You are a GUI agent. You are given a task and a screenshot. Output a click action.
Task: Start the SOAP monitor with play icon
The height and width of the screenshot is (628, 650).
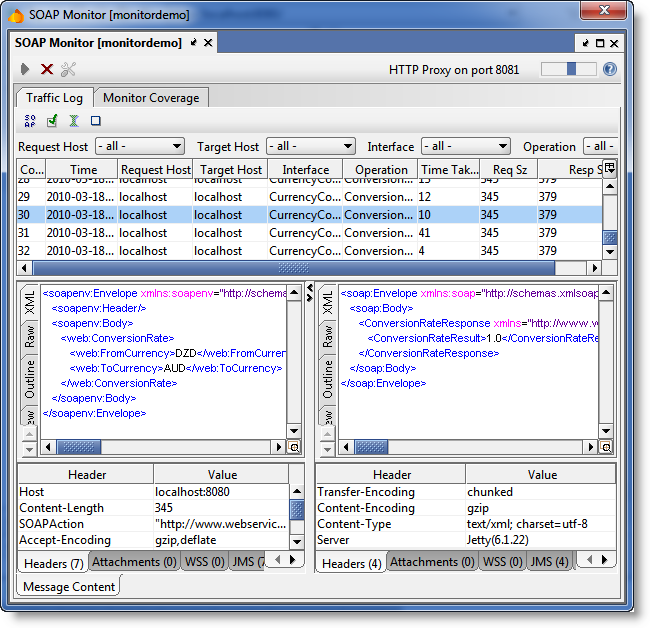[x=25, y=69]
